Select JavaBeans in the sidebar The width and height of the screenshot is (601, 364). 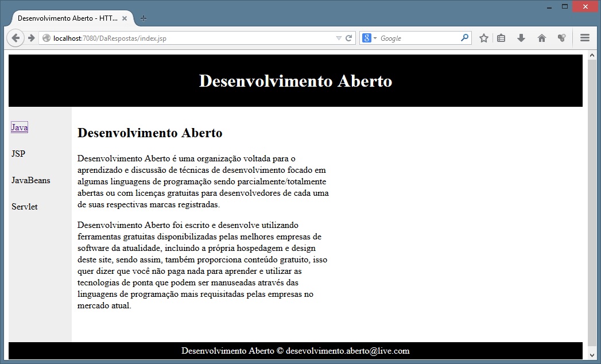click(x=31, y=180)
